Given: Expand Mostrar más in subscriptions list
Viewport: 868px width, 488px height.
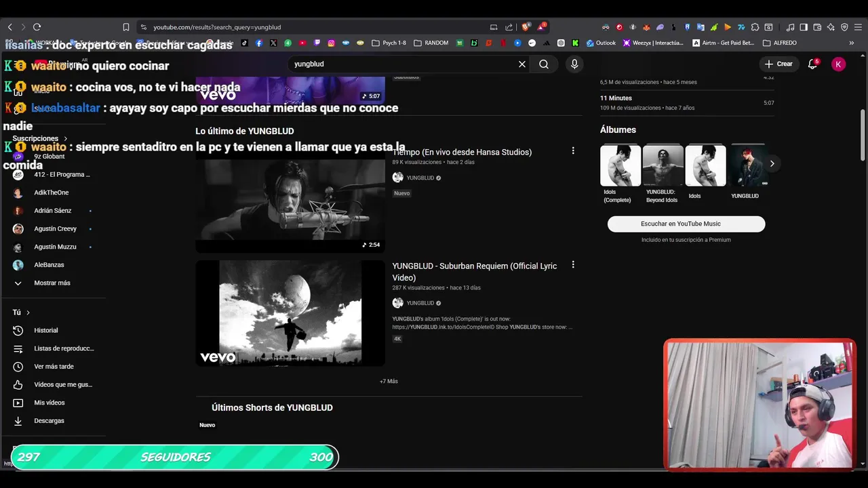Looking at the screenshot, I should click(x=52, y=283).
